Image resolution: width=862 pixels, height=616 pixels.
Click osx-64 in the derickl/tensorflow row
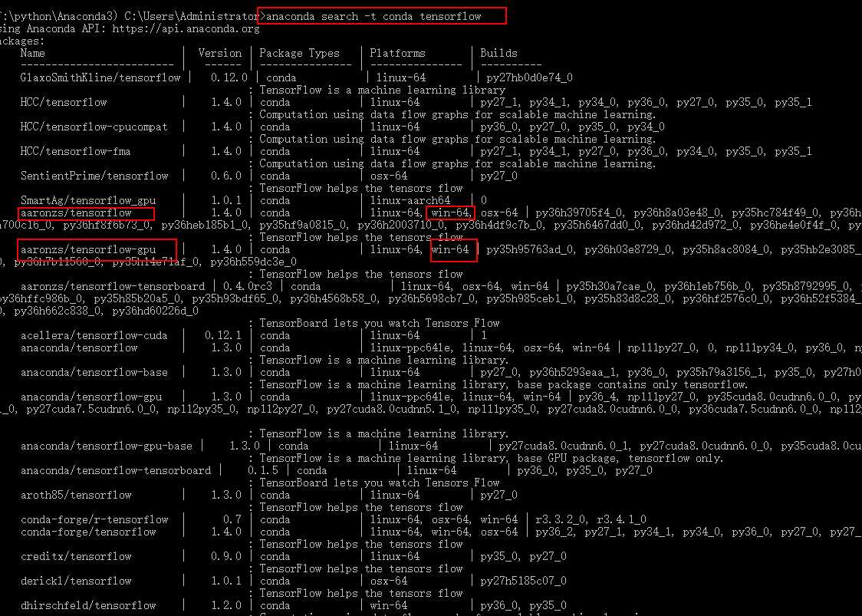coord(389,581)
